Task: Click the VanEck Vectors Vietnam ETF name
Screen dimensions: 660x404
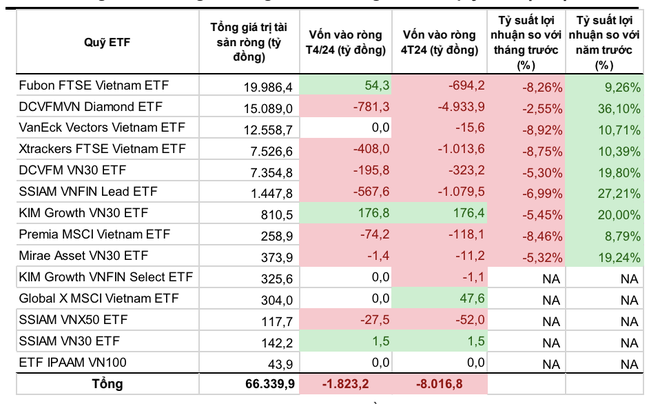Action: click(x=101, y=128)
